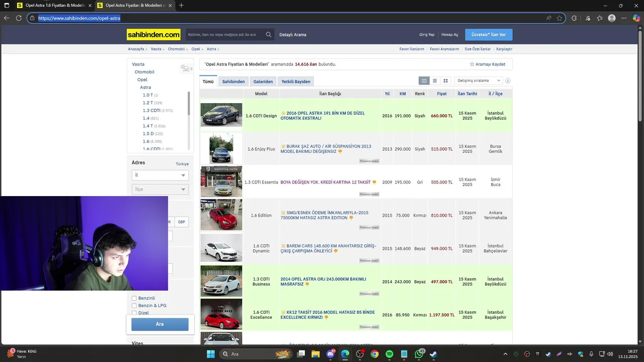This screenshot has width=644, height=362.
Task: Click the vehicle category icon in the sidebar
Action: click(186, 68)
